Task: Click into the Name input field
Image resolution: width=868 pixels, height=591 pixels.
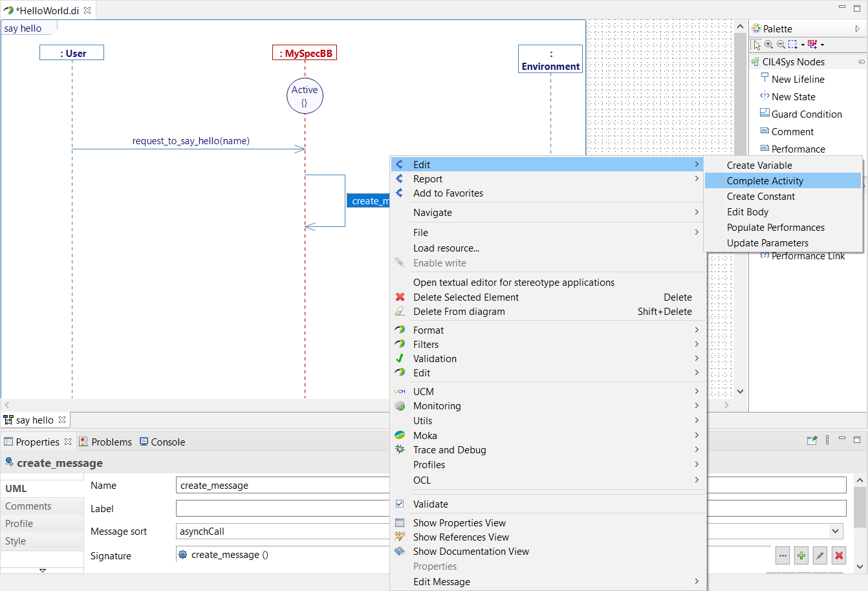Action: point(511,485)
